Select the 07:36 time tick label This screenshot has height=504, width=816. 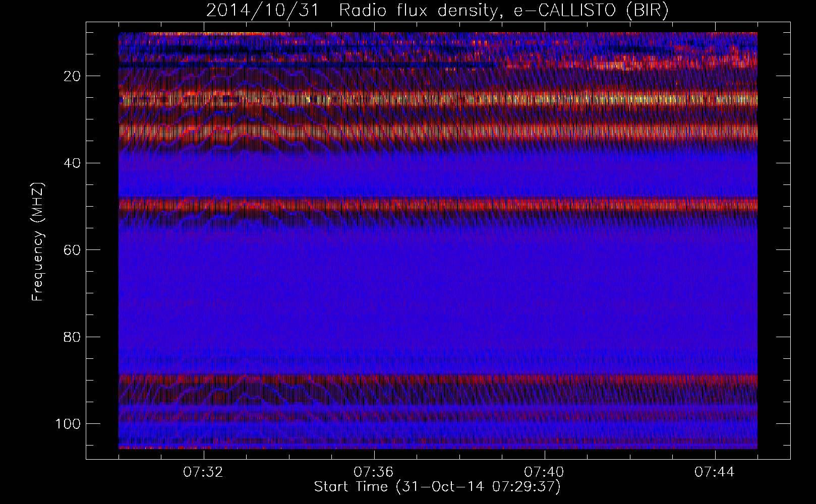click(374, 472)
